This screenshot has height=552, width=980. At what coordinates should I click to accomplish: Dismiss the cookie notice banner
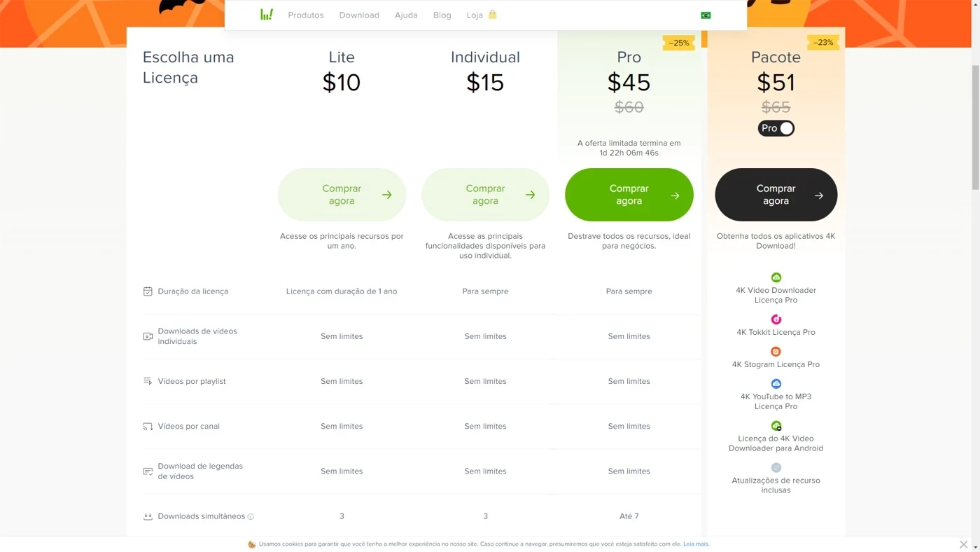(x=964, y=544)
